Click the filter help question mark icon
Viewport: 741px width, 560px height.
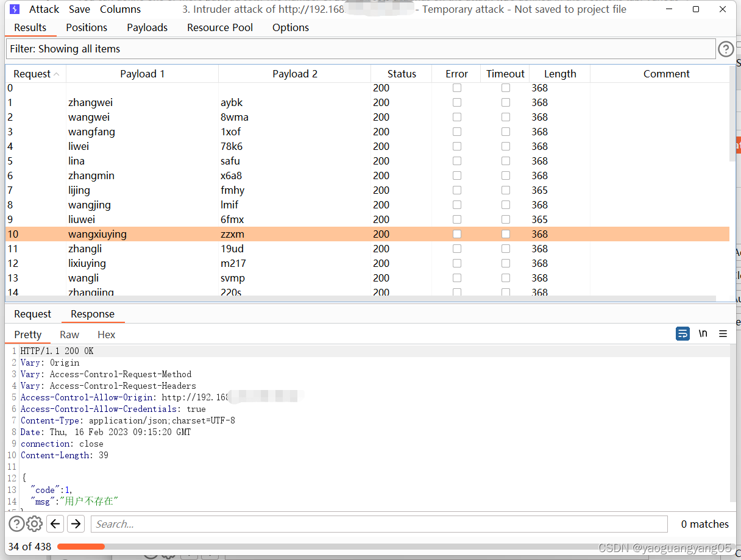725,49
